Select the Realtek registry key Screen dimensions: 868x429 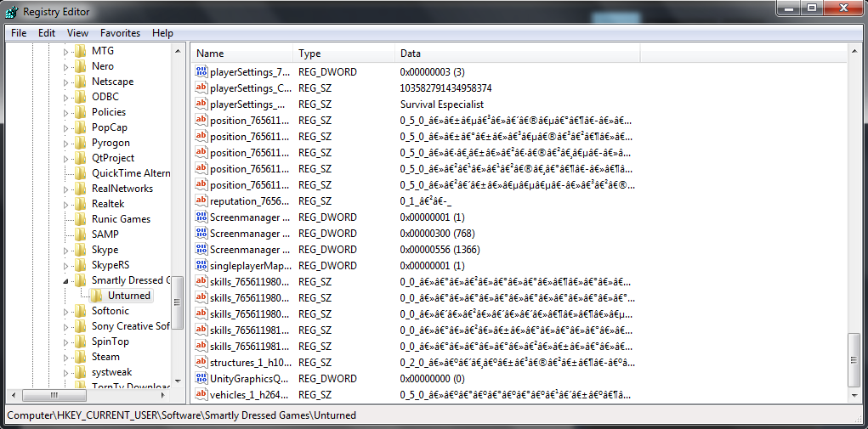click(108, 204)
